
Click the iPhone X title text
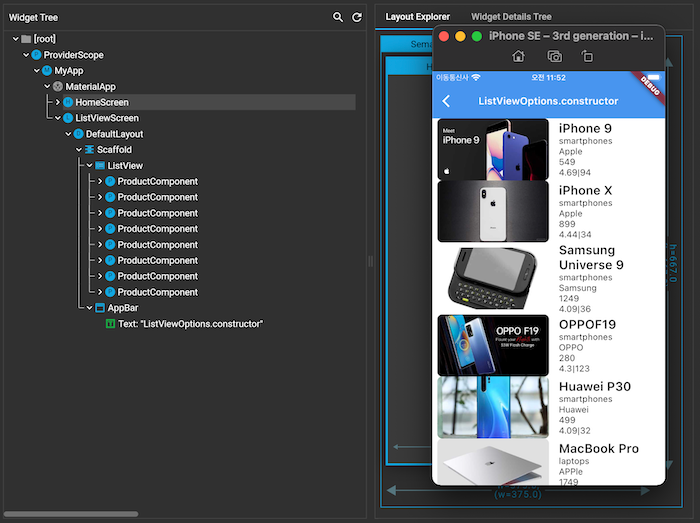point(585,191)
